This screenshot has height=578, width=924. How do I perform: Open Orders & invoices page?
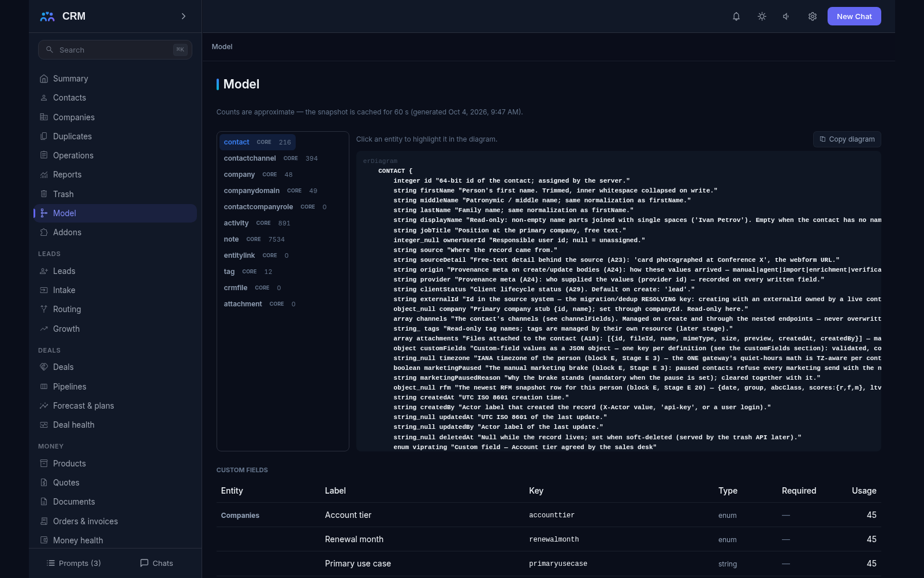pos(115,521)
